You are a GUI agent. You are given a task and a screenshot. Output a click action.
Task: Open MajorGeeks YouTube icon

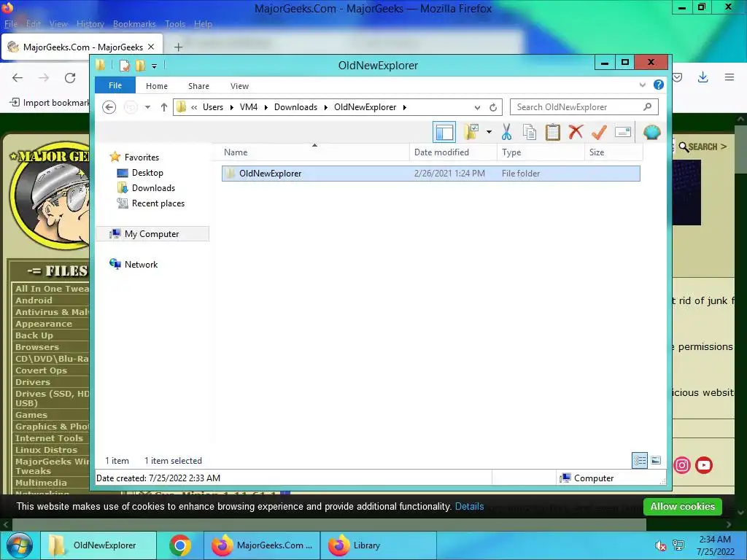[704, 464]
